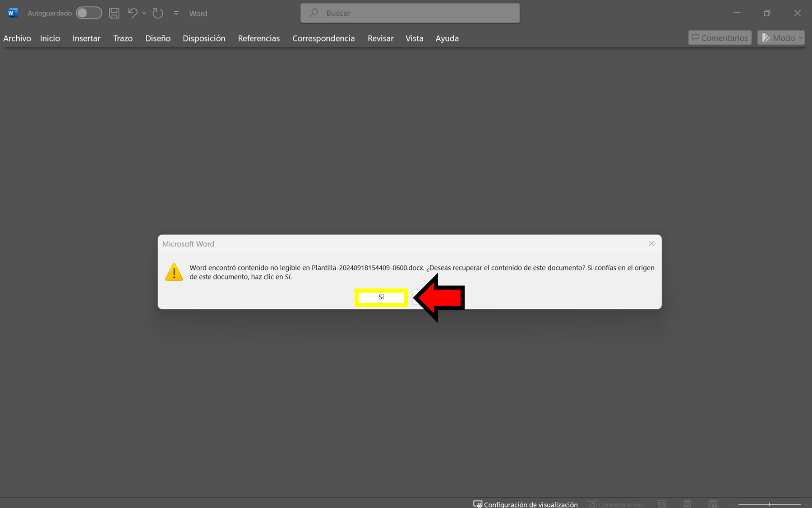Minimize the Word window
Screen dimensions: 812x508
point(737,13)
